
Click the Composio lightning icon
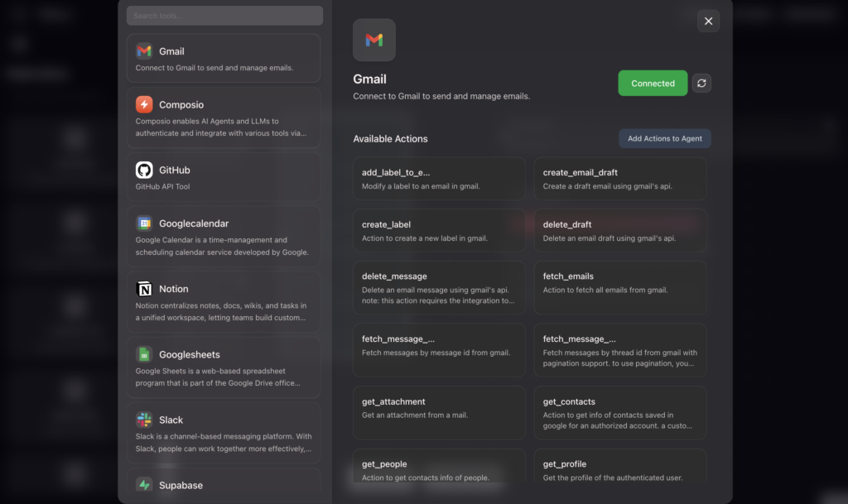click(144, 104)
